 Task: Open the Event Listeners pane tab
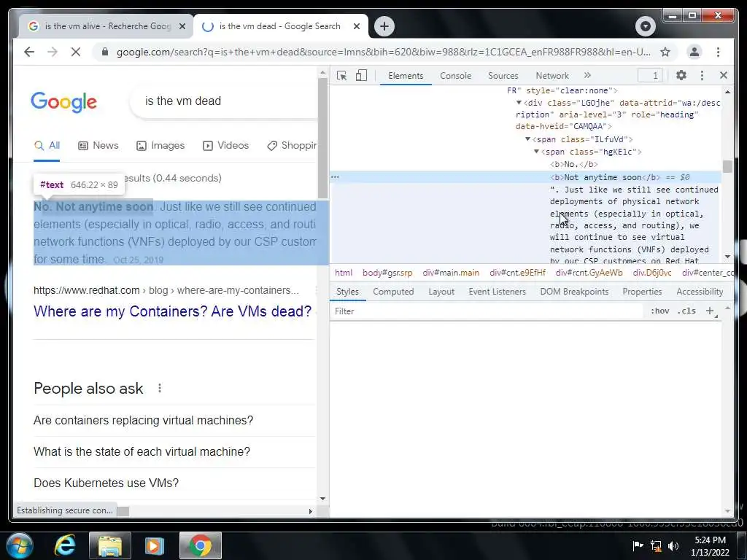click(497, 292)
